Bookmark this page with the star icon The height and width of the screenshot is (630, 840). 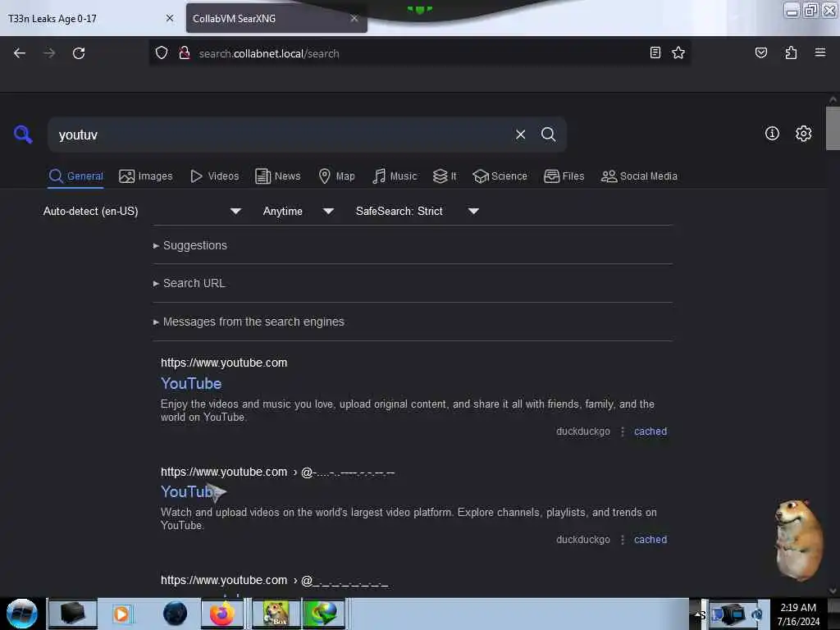point(678,52)
